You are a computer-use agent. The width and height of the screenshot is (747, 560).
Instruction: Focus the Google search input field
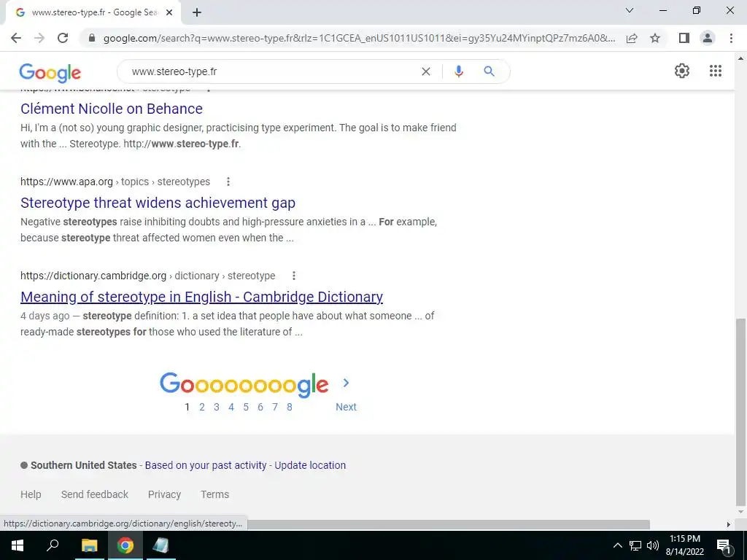pos(271,71)
